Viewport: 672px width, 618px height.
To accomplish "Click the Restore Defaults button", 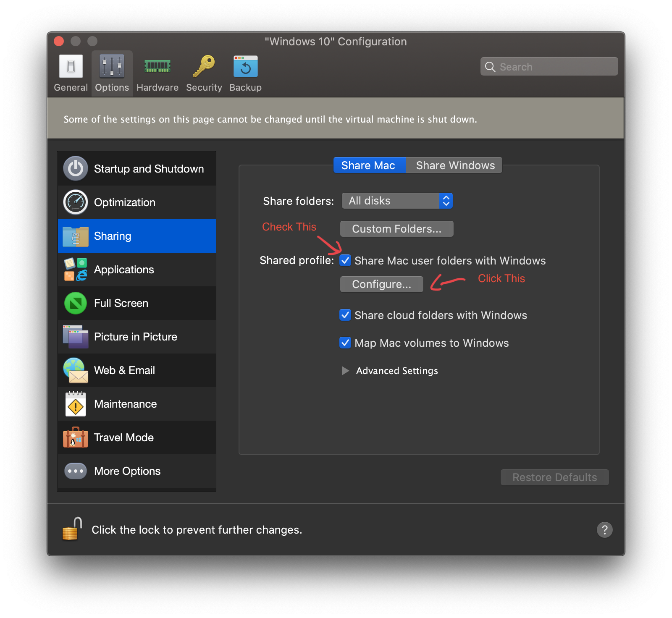I will click(x=554, y=477).
